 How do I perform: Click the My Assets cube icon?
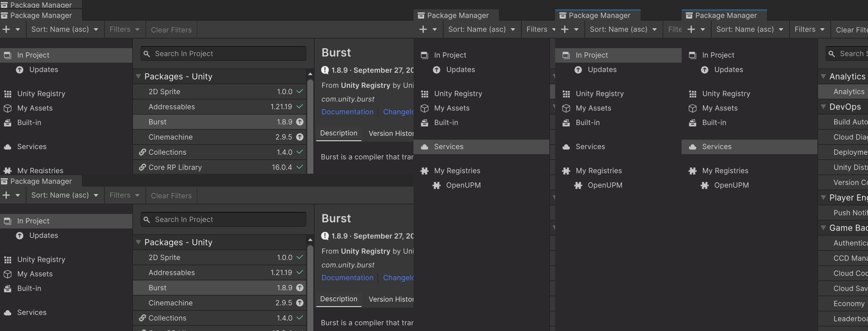click(8, 108)
